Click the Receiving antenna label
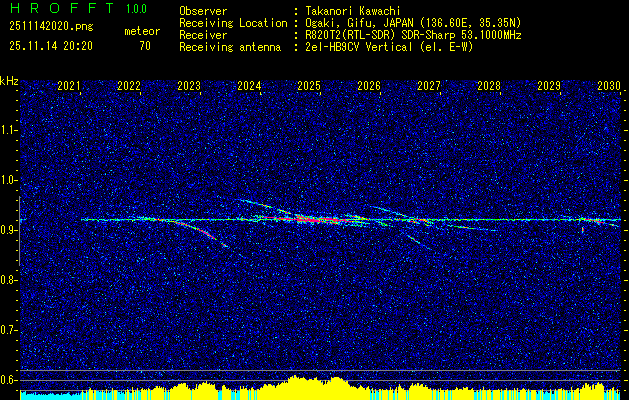 click(230, 47)
